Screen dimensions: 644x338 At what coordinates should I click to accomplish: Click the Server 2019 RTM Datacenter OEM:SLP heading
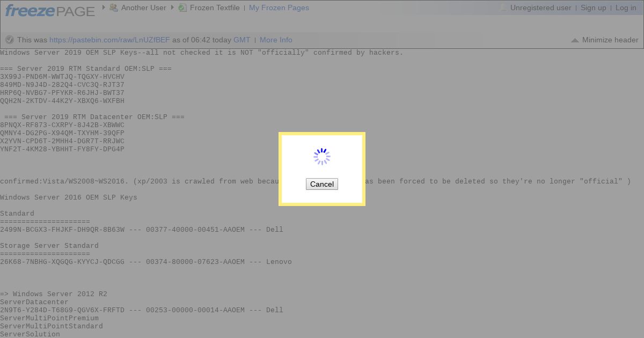94,117
